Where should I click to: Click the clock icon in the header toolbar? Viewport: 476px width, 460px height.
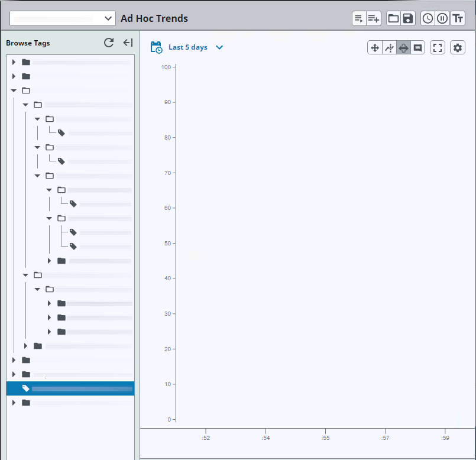428,18
